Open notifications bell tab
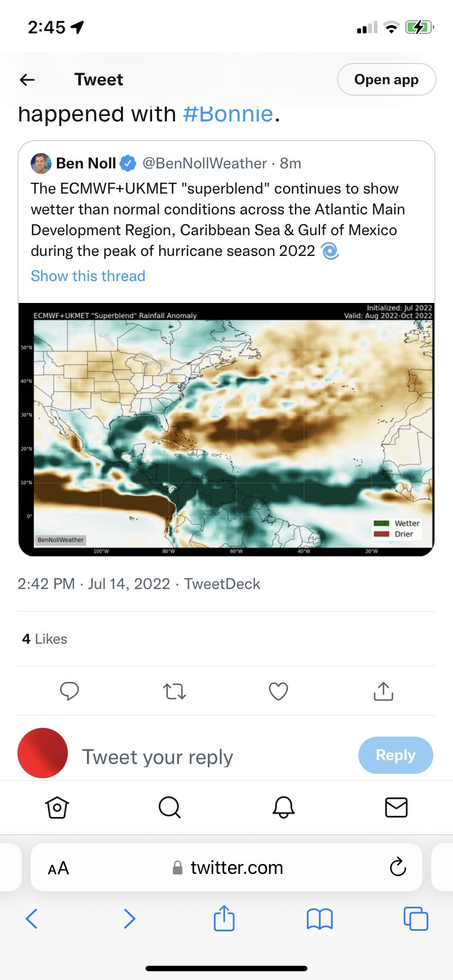The width and height of the screenshot is (453, 980). (284, 807)
